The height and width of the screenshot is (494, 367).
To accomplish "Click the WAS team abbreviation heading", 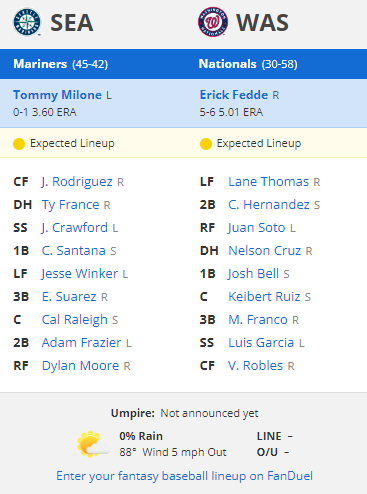I will pyautogui.click(x=262, y=23).
